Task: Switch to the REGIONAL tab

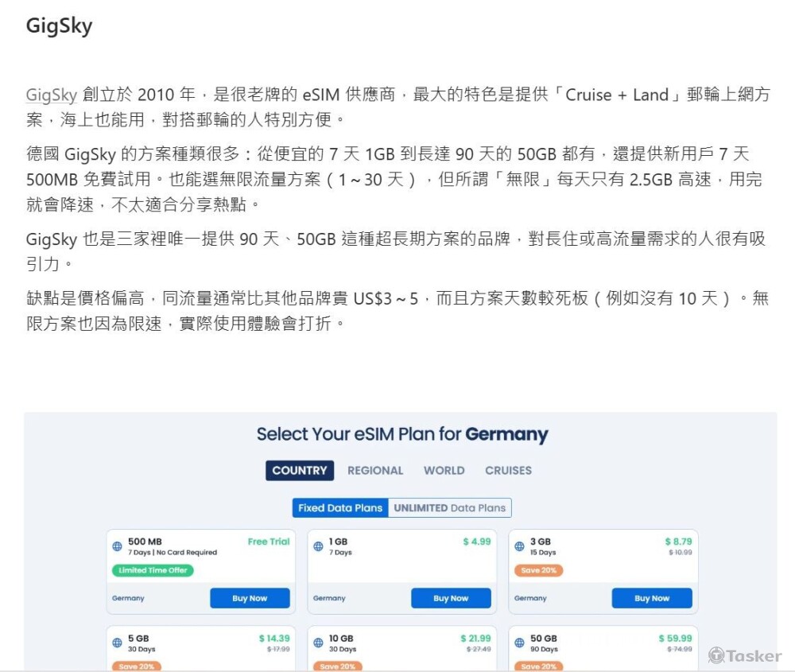Action: click(x=374, y=470)
